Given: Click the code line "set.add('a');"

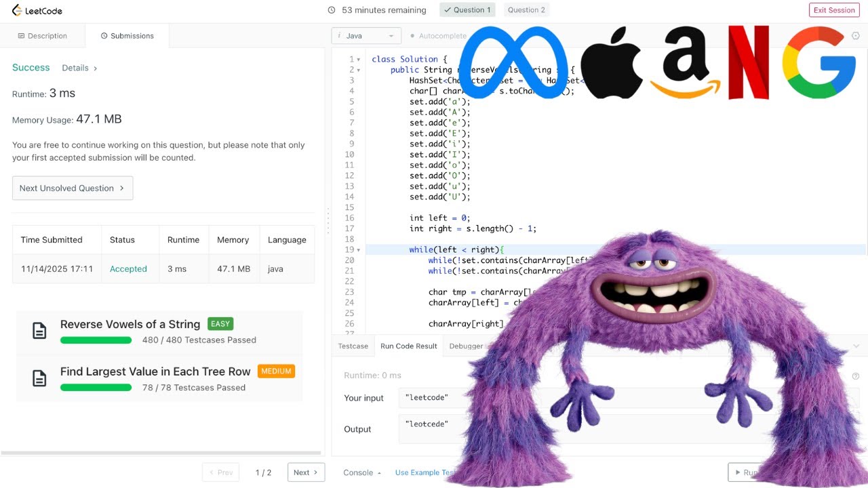Looking at the screenshot, I should [439, 102].
